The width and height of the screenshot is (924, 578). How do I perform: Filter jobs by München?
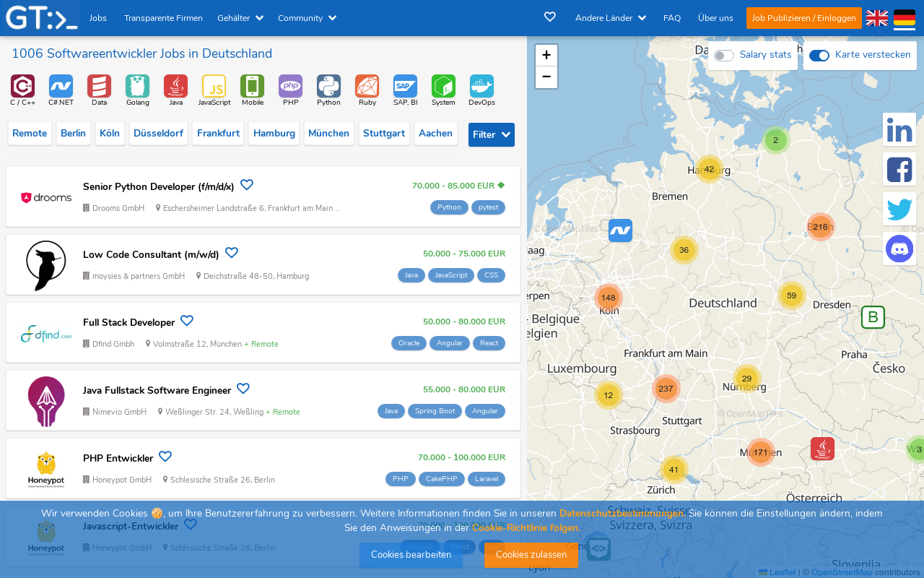point(329,134)
